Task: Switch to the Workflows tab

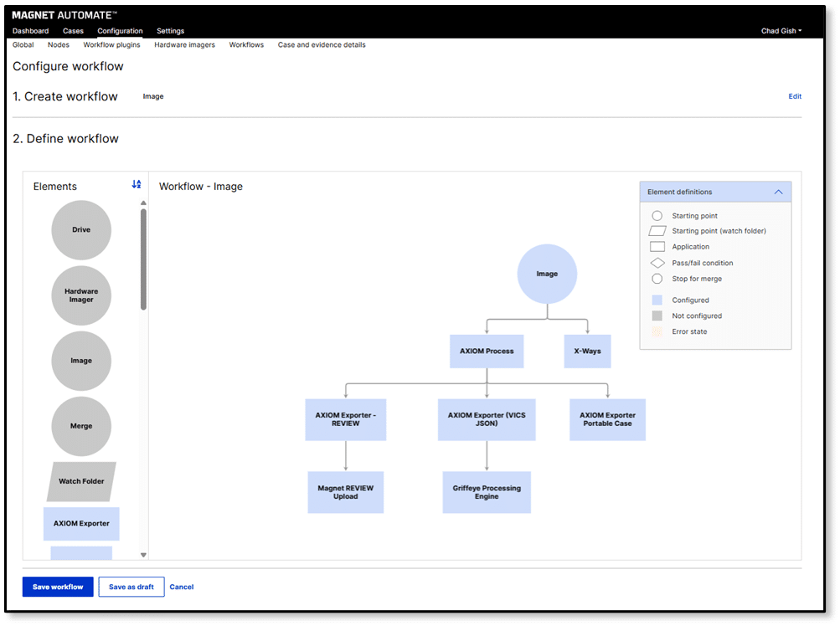Action: point(246,45)
